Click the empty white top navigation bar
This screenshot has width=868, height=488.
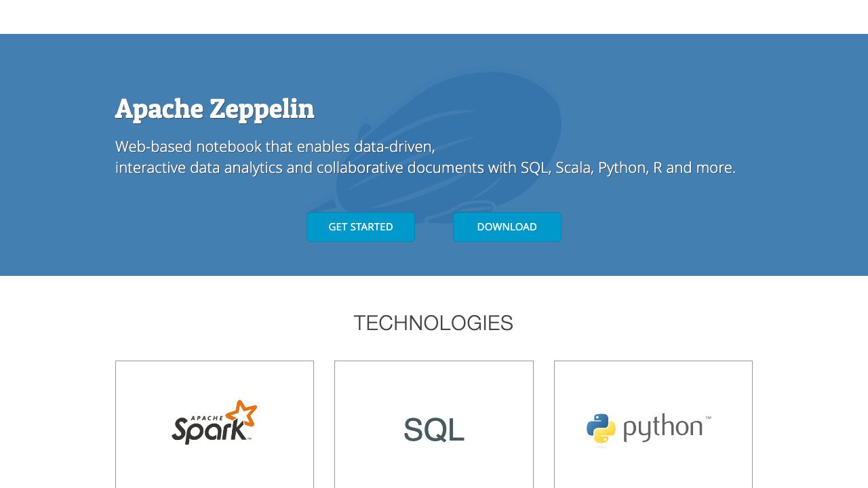coord(434,16)
